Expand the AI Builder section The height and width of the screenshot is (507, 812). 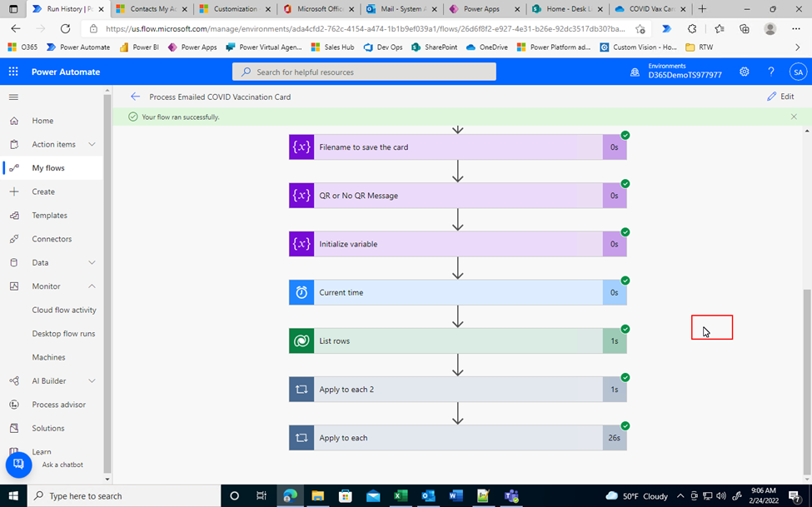tap(92, 381)
